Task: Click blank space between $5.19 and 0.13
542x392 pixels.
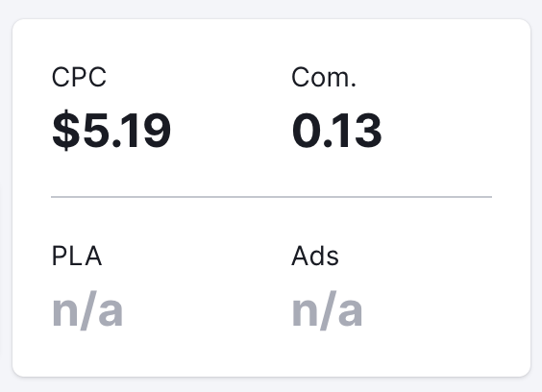Action: [231, 131]
